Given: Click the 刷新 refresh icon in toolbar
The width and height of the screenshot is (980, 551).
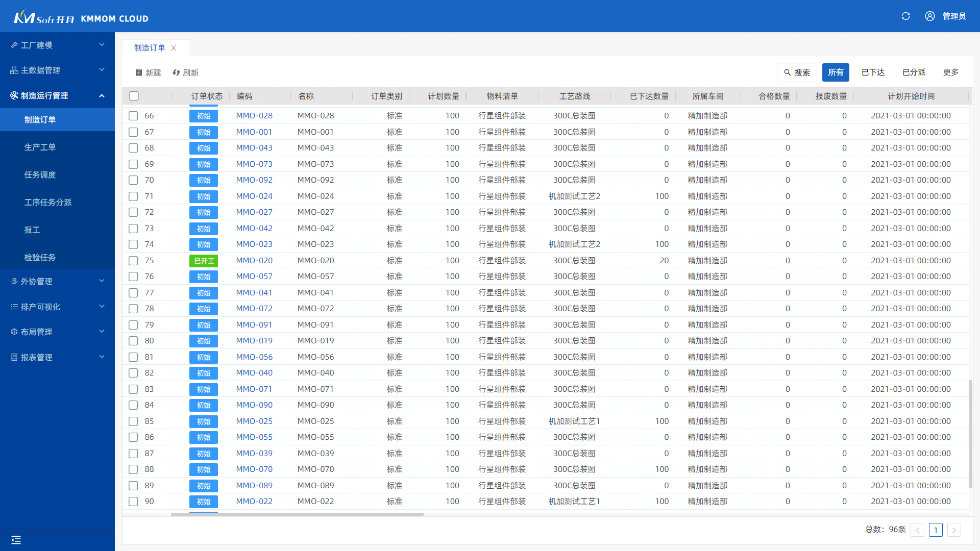Looking at the screenshot, I should 176,72.
